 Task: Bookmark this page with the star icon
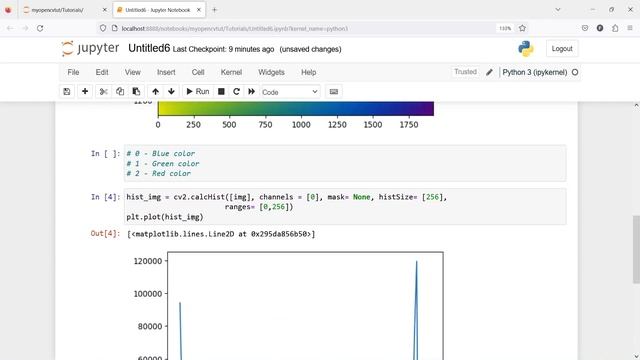[522, 28]
